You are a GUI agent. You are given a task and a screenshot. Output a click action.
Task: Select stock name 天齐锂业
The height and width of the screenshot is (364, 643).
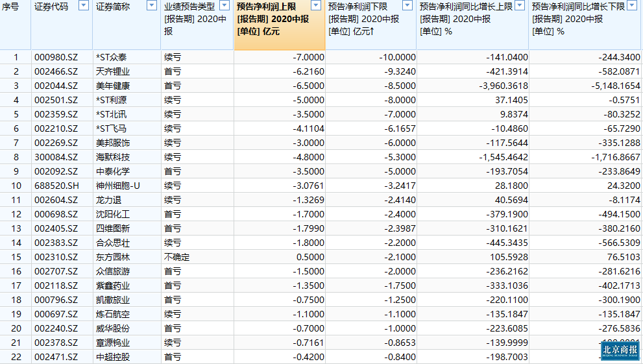click(113, 72)
